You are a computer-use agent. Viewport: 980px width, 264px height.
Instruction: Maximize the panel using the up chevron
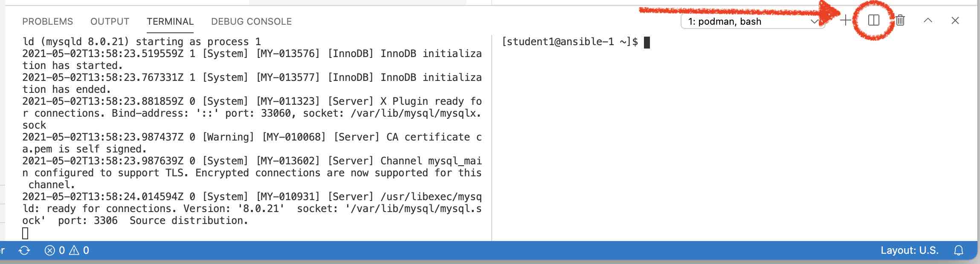point(928,20)
